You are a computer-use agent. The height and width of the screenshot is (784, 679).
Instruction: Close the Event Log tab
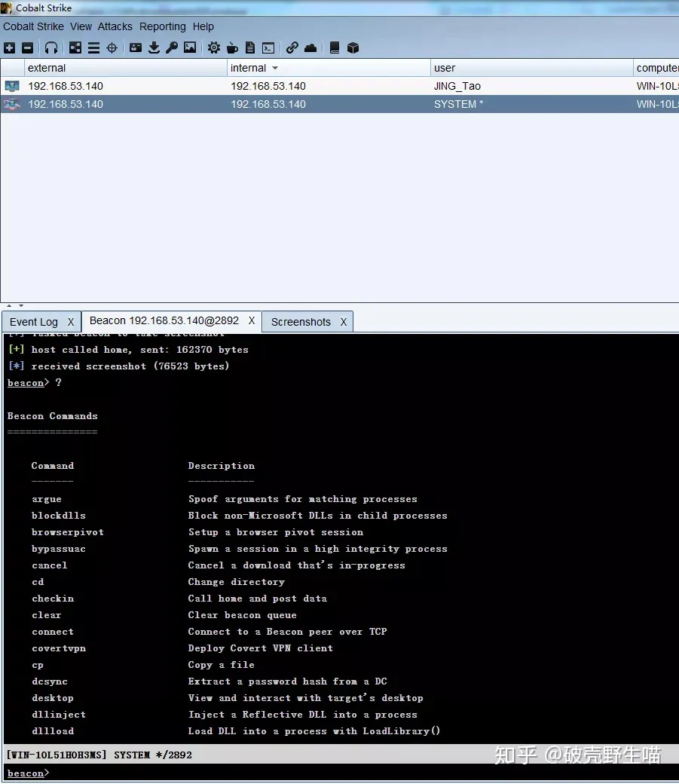pyautogui.click(x=71, y=322)
